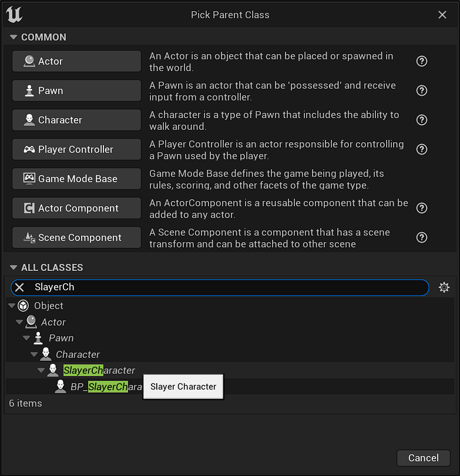This screenshot has height=476, width=460.
Task: Pick Player Controller parent class
Action: tap(76, 149)
